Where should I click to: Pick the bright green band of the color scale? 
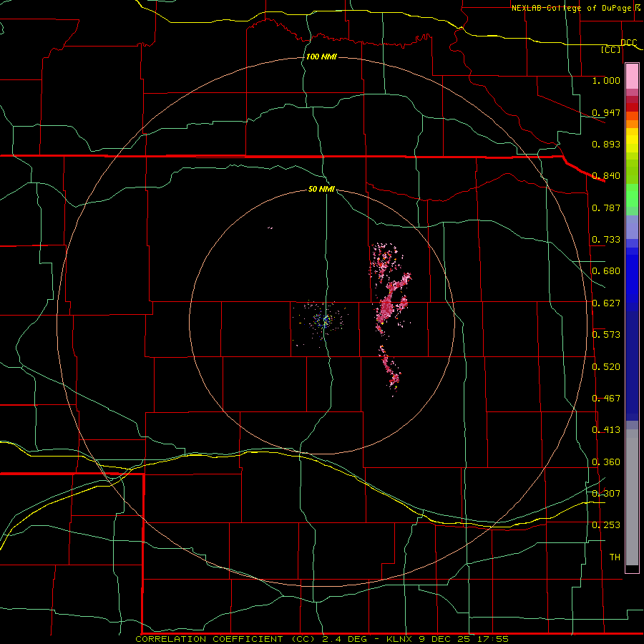point(632,195)
